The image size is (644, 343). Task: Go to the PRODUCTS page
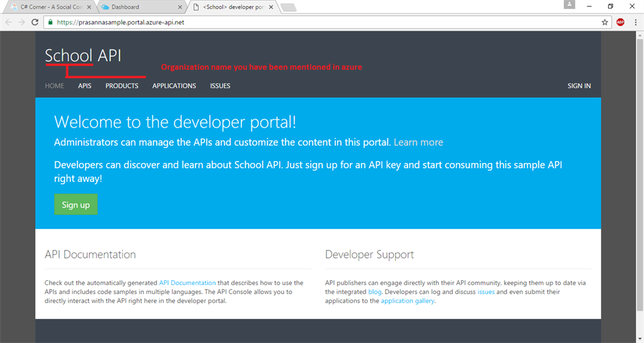point(121,86)
